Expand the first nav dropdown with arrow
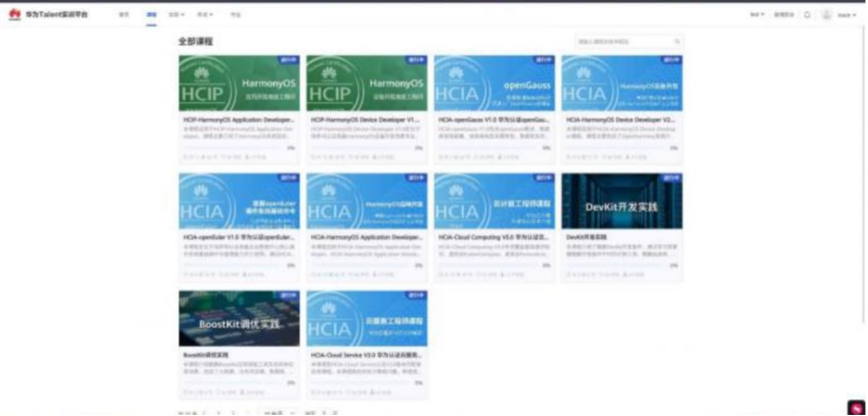The image size is (868, 416). 177,14
